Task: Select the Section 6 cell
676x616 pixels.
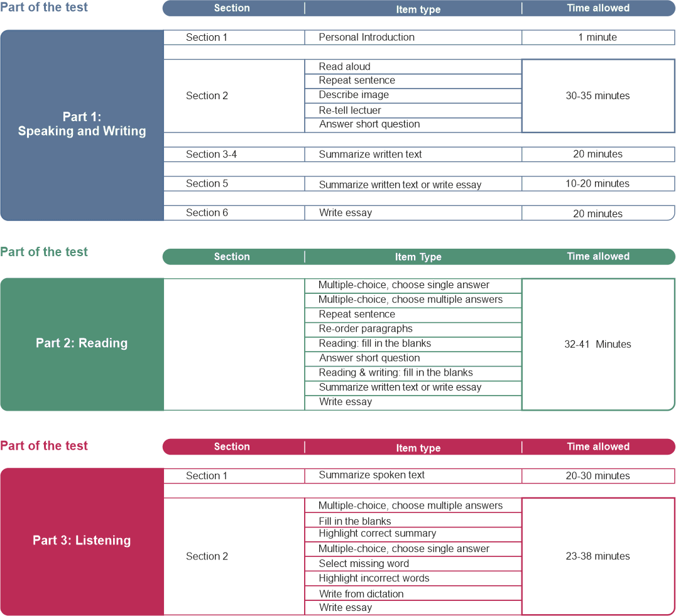Action: (x=207, y=213)
